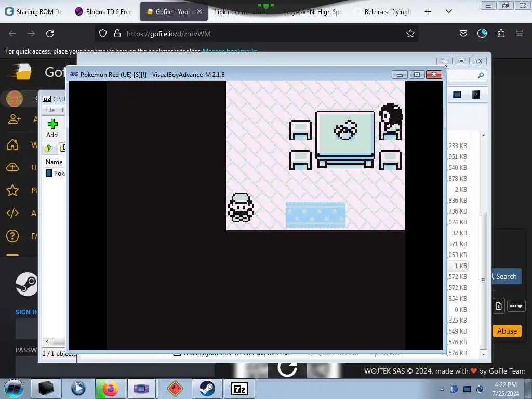Click the orange Abuse button
532x399 pixels.
tap(507, 331)
